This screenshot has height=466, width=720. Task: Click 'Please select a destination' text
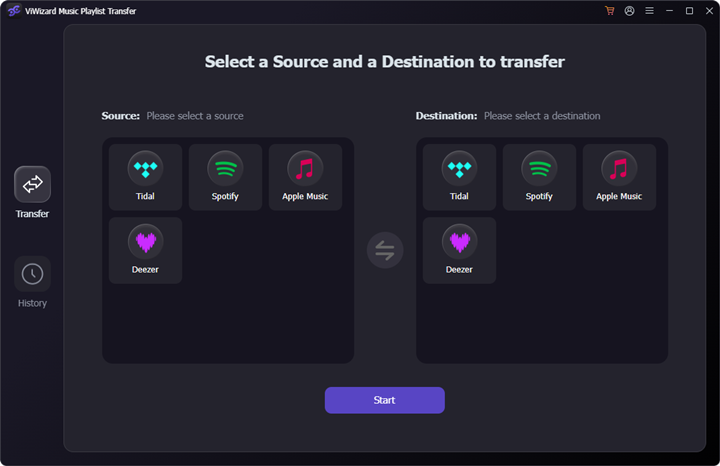click(542, 116)
